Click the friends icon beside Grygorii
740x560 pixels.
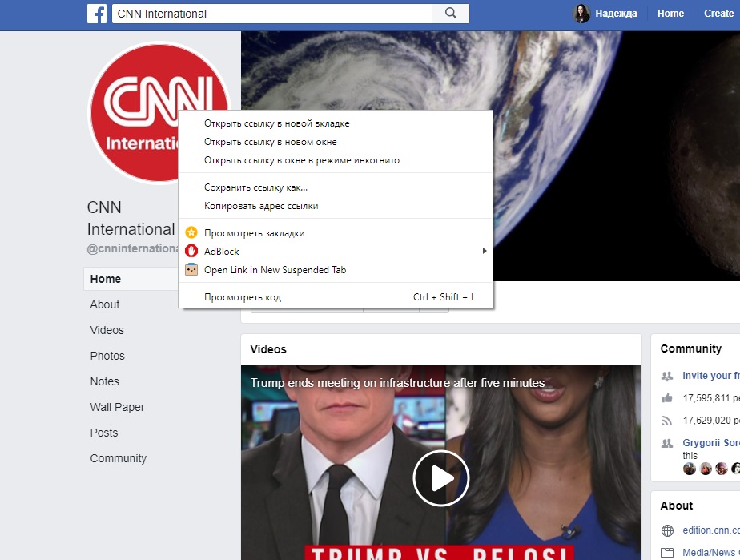coord(667,443)
